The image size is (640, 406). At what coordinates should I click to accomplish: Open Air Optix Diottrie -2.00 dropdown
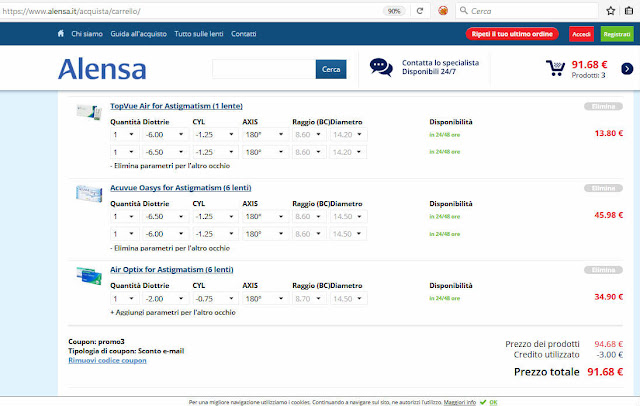165,299
